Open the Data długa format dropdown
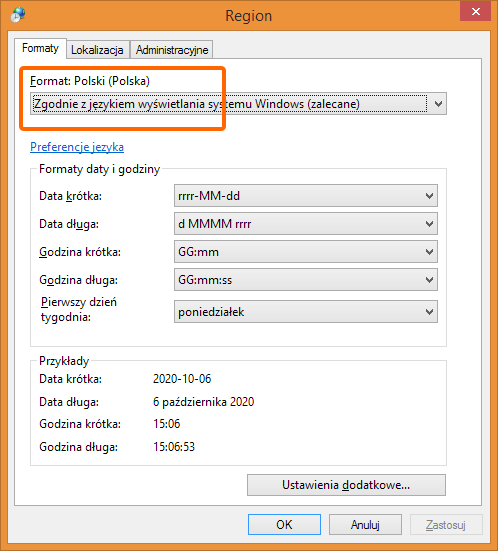Screen dimensions: 498x551 [x=306, y=224]
